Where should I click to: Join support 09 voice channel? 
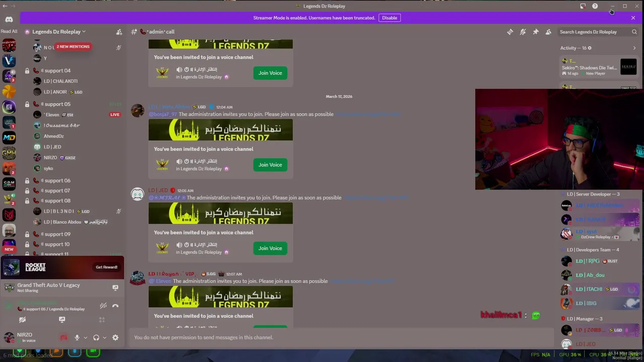(73, 234)
